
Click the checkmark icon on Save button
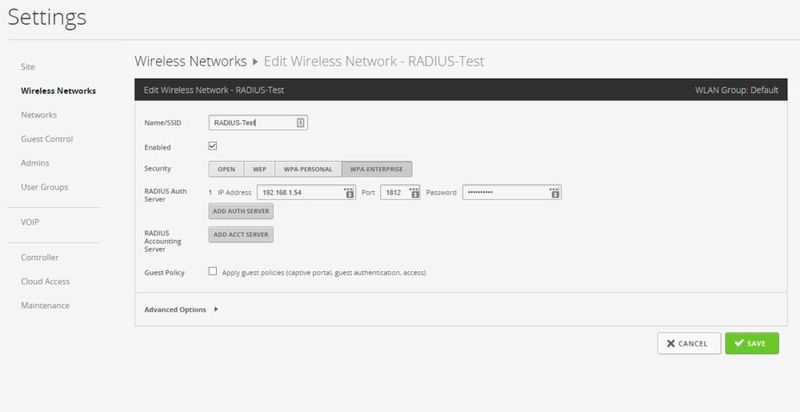739,343
